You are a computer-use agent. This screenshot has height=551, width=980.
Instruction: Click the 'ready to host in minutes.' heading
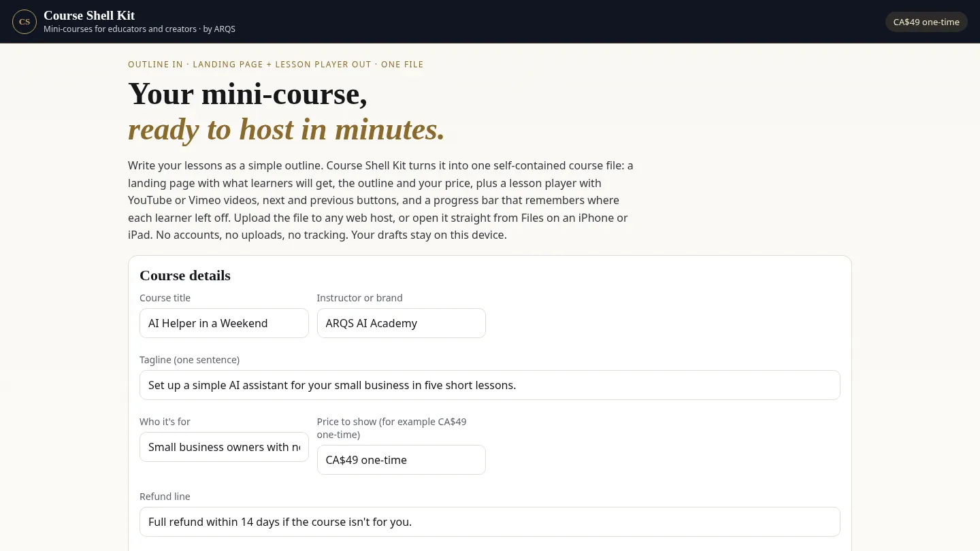287,129
